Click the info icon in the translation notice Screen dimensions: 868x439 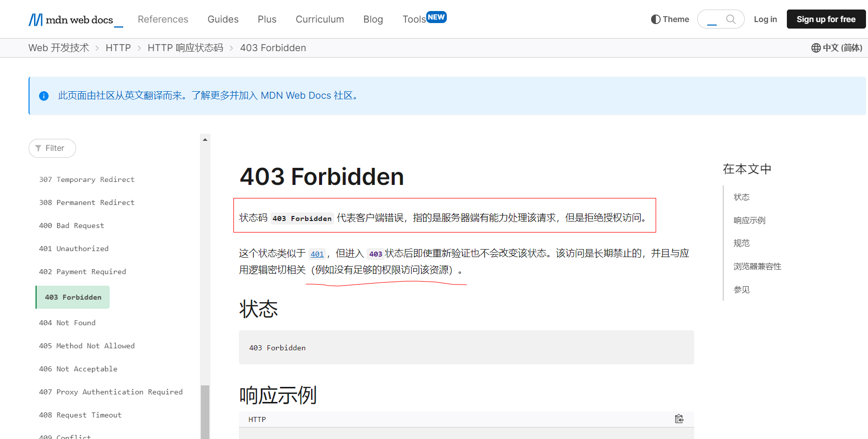(x=44, y=96)
